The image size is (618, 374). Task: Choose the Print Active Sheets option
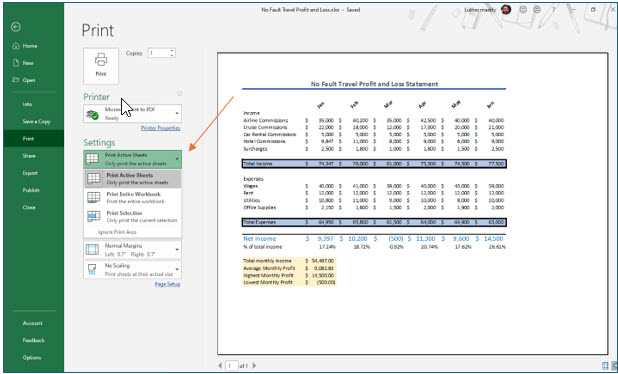tap(132, 179)
